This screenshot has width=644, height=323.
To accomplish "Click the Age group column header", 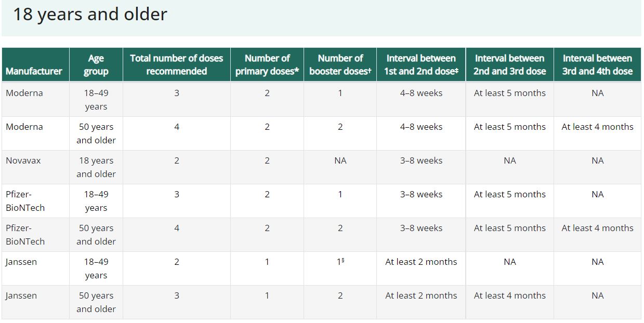I will click(x=96, y=65).
